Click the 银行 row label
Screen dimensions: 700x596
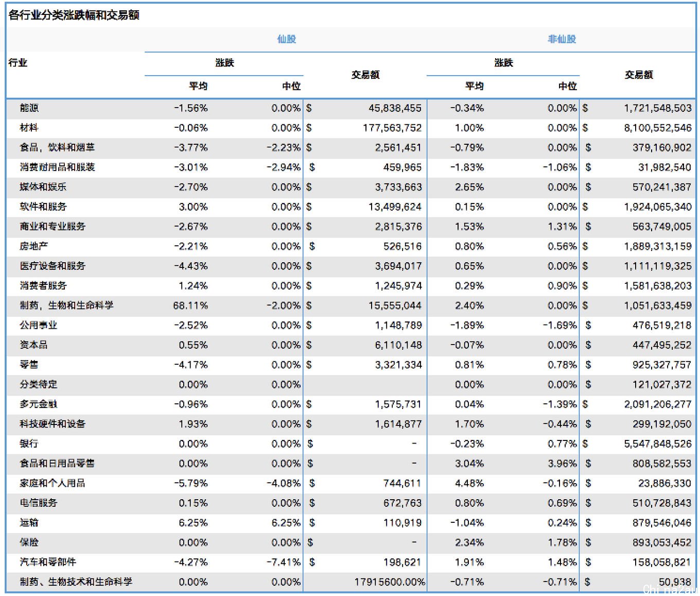point(29,444)
